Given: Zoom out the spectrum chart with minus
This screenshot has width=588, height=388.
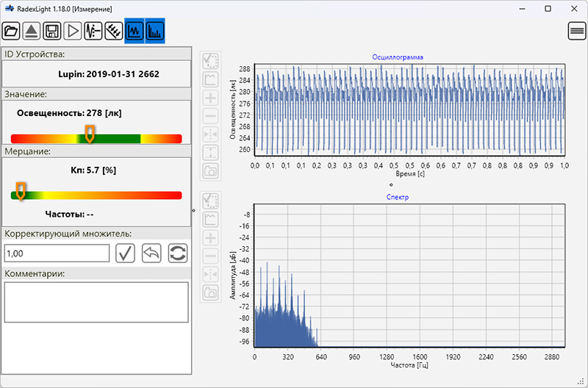Looking at the screenshot, I should (x=210, y=256).
